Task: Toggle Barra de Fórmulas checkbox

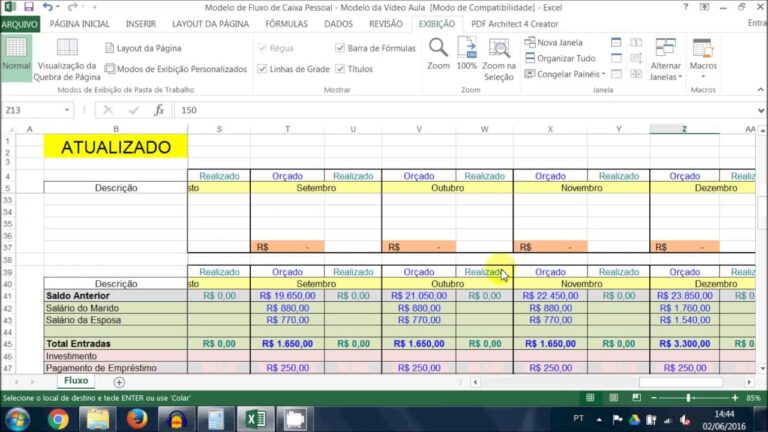Action: pyautogui.click(x=340, y=48)
